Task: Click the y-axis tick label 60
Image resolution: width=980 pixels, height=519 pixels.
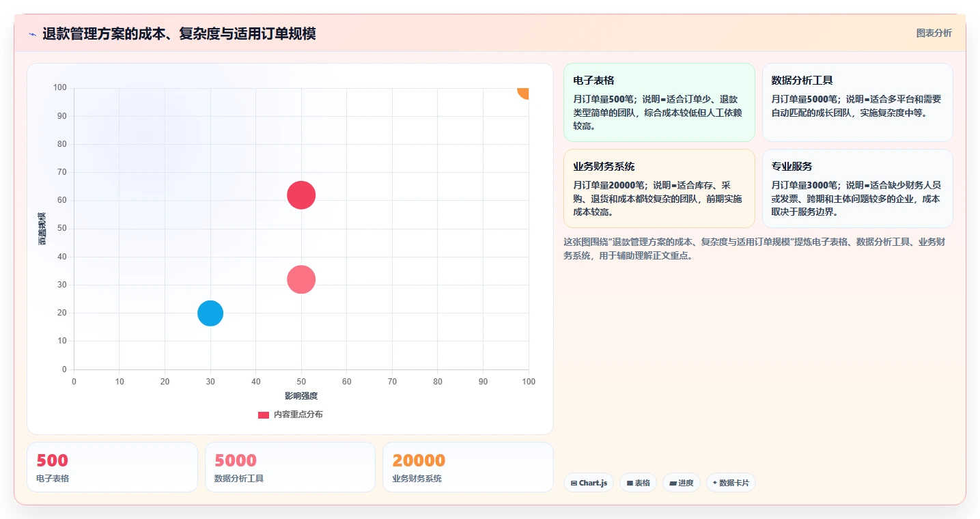Action: pos(62,200)
